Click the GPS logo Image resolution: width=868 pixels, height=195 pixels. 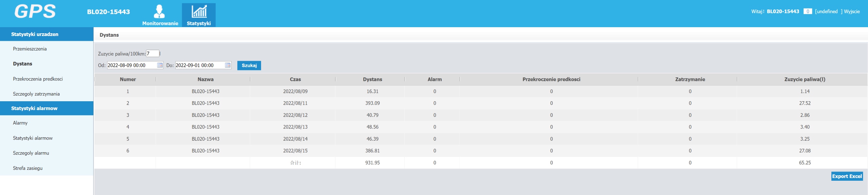35,12
